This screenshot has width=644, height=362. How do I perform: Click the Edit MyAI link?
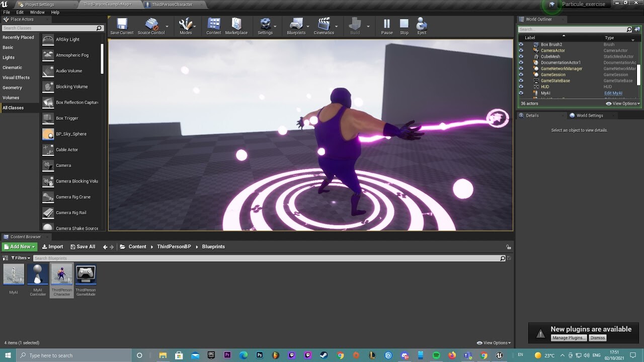pos(613,93)
